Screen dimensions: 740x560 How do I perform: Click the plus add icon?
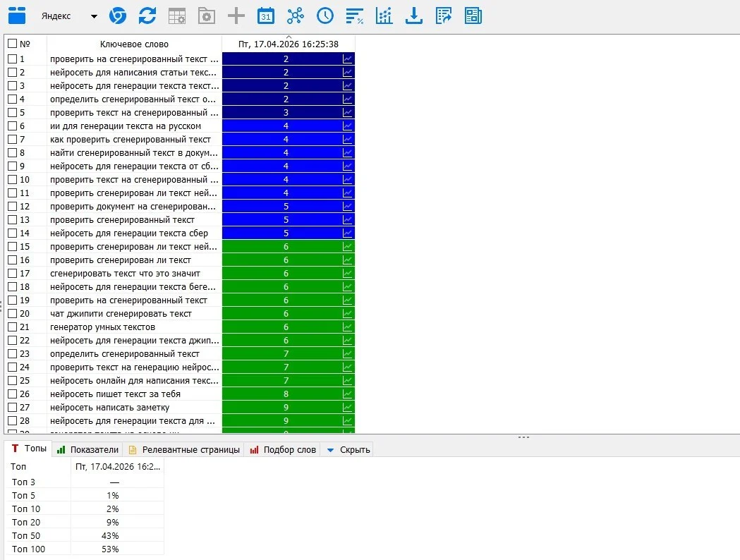point(236,16)
